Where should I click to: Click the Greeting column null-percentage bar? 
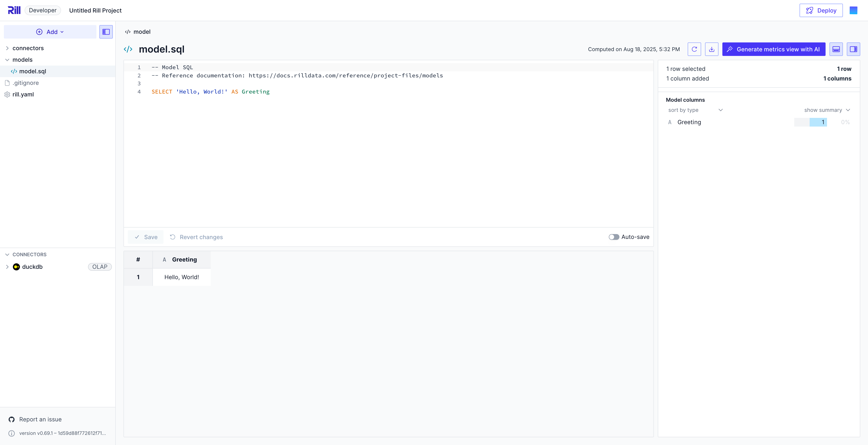click(x=845, y=122)
